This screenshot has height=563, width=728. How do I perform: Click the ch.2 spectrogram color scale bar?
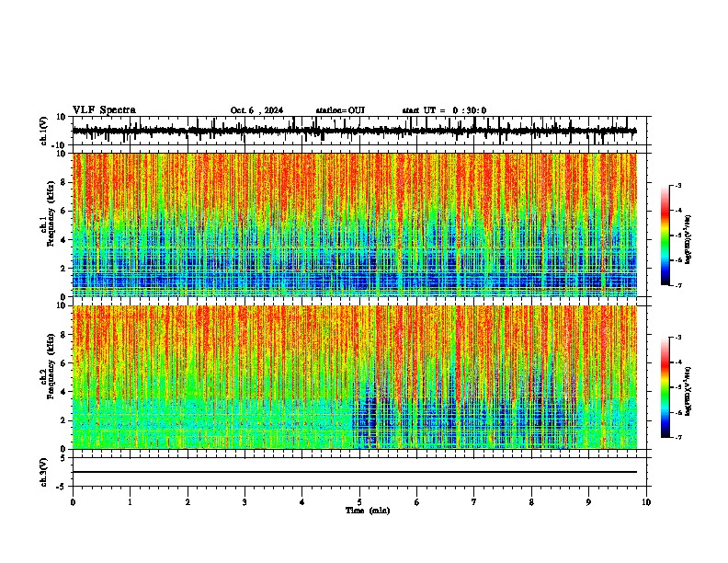pyautogui.click(x=665, y=387)
